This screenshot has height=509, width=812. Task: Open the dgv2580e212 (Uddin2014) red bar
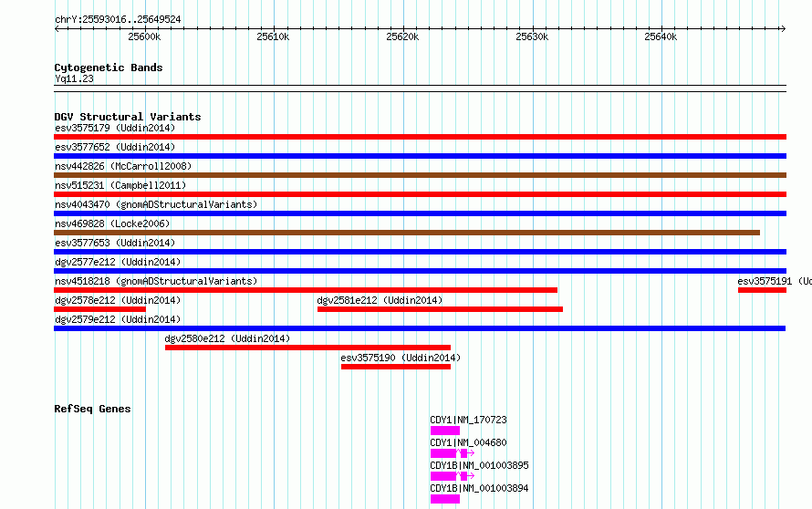pos(307,348)
